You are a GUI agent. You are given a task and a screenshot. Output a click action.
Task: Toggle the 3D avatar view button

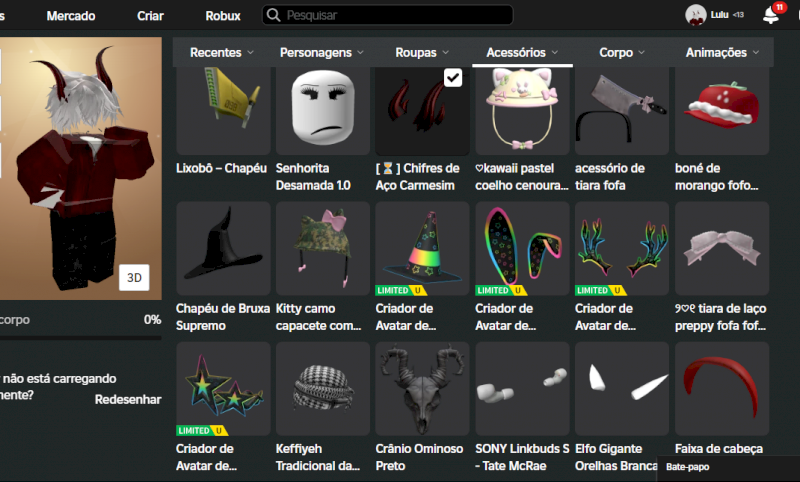pos(134,277)
